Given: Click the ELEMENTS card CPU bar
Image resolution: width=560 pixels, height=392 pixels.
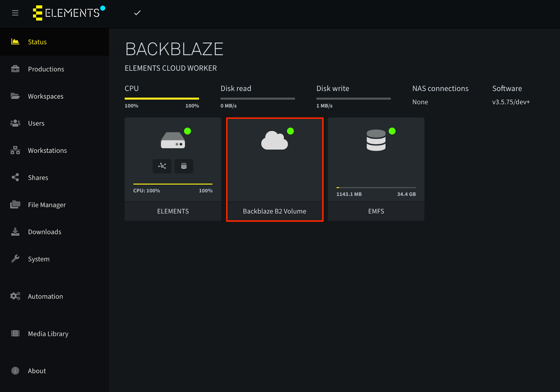Looking at the screenshot, I should point(173,184).
